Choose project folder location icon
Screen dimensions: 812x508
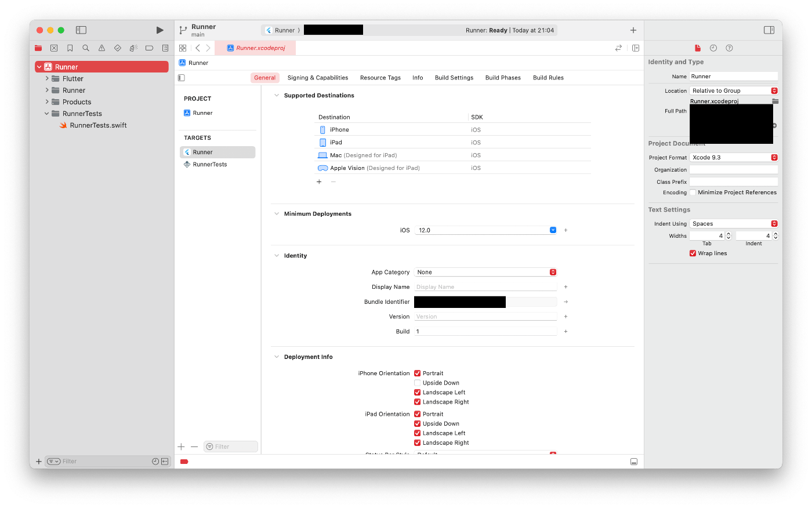coord(775,101)
